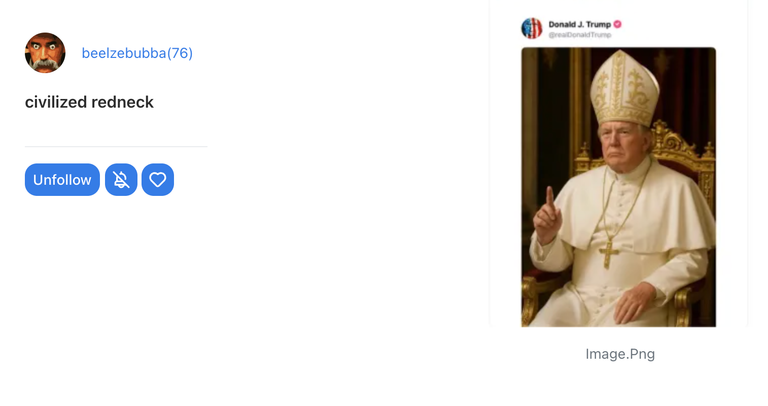Viewport: 768px width, 406px height.
Task: Favorite the user with the heart icon
Action: tap(158, 180)
